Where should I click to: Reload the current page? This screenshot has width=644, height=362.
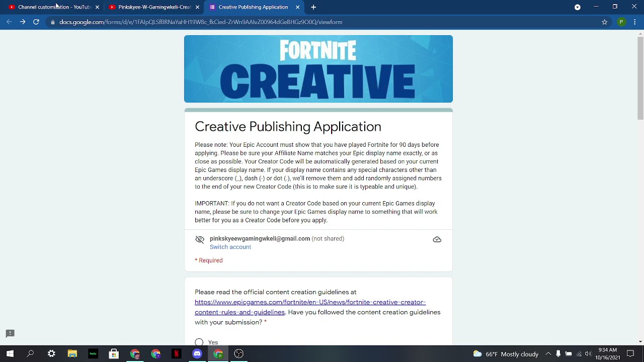click(36, 22)
